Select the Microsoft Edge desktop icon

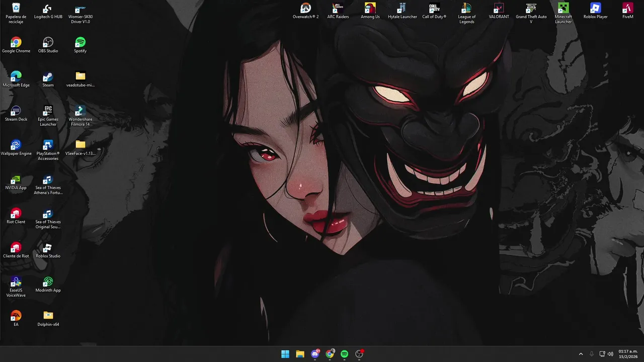pyautogui.click(x=16, y=79)
